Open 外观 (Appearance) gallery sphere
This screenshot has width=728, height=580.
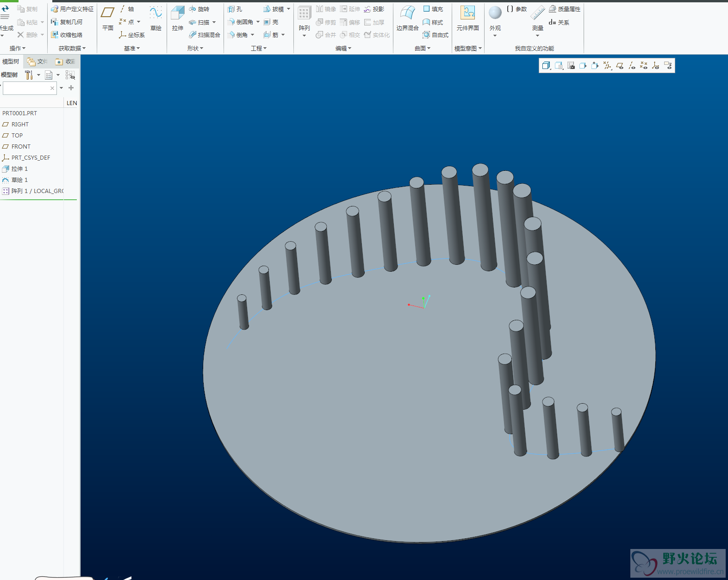495,13
